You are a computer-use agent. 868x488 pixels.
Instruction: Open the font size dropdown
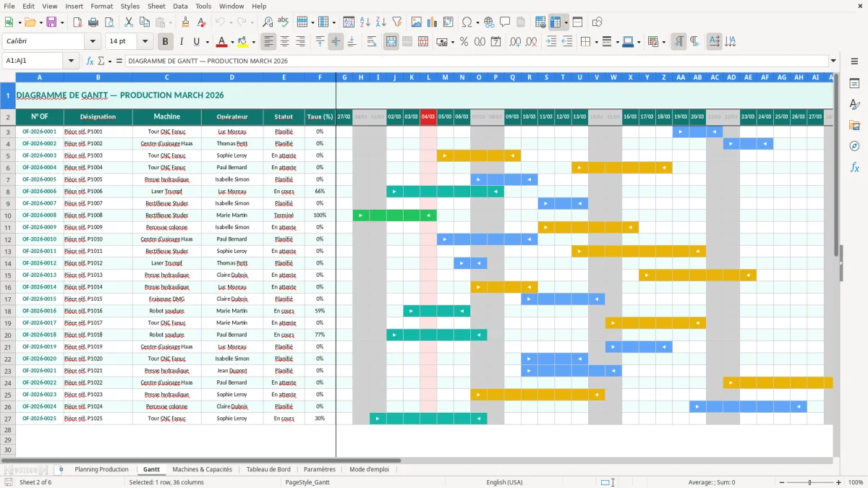pyautogui.click(x=145, y=42)
